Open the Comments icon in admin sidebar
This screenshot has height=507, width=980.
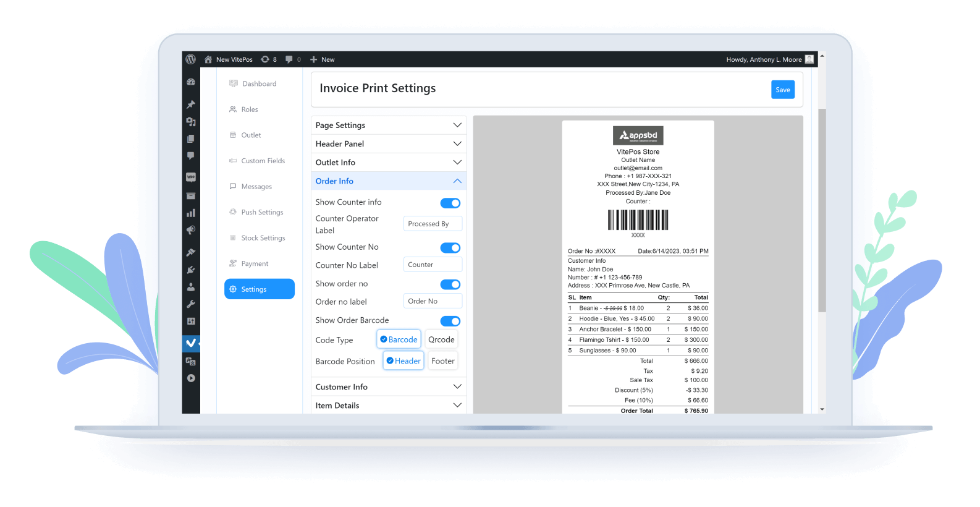191,156
